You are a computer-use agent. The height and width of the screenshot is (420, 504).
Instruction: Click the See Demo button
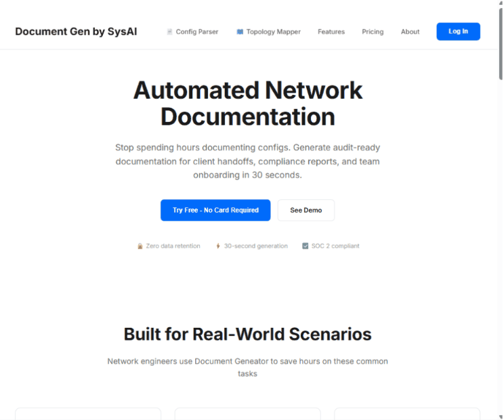point(306,210)
